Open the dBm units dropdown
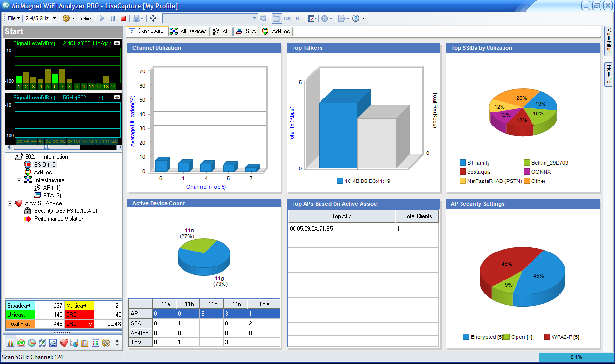 [x=87, y=18]
